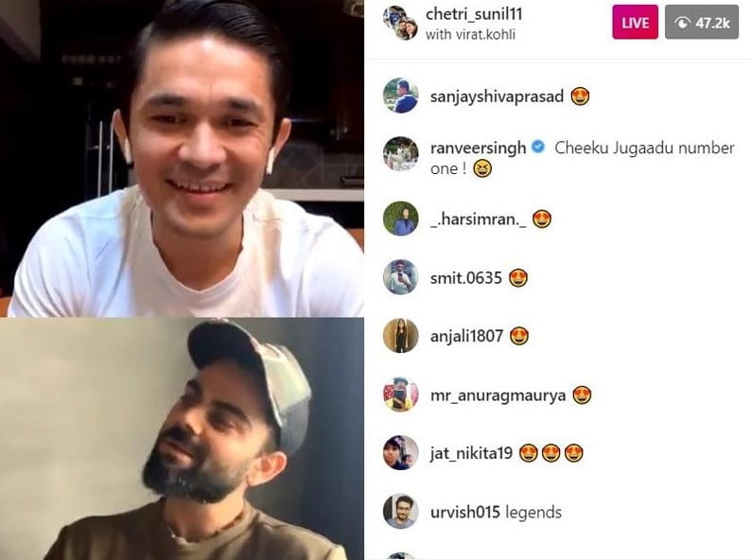Click ranveersingh's blue verified badge
752x560 pixels.
pos(538,147)
